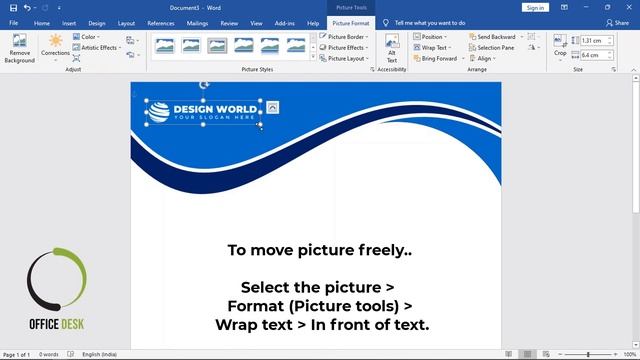Click the Reset Picture icon
The image size is (640, 360).
[x=130, y=55]
